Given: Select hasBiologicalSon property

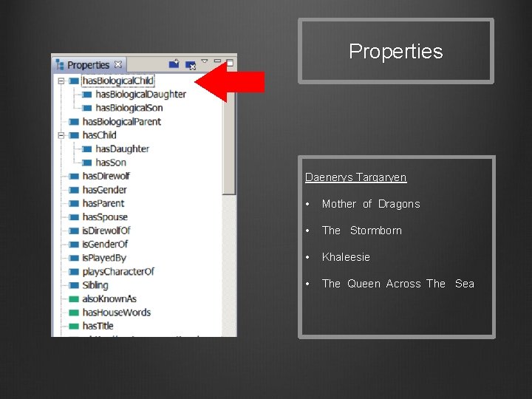Looking at the screenshot, I should click(x=129, y=108).
